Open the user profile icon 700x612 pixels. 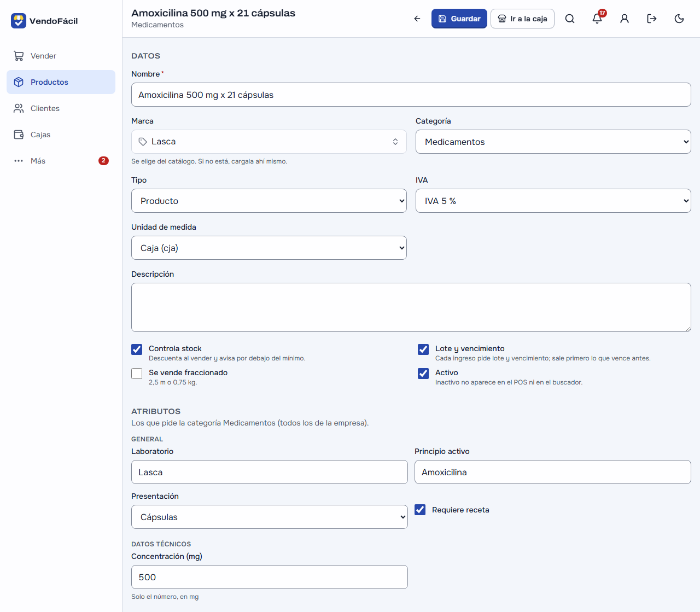[x=625, y=19]
